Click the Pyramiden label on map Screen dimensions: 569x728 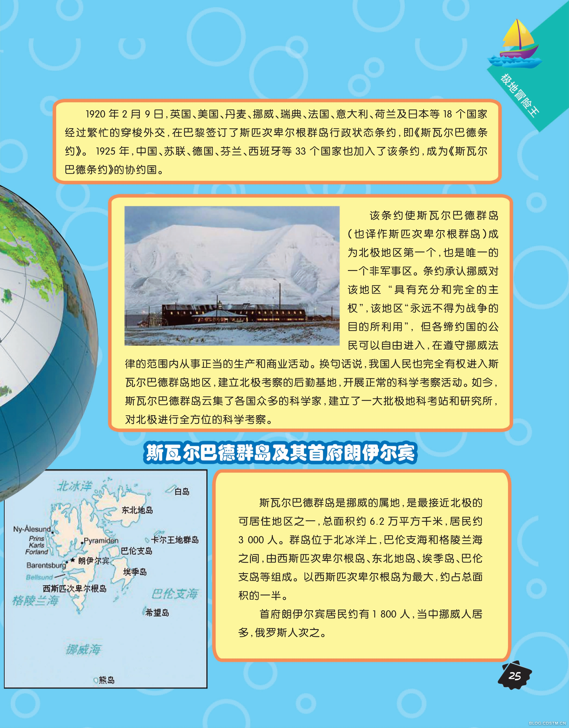101,540
